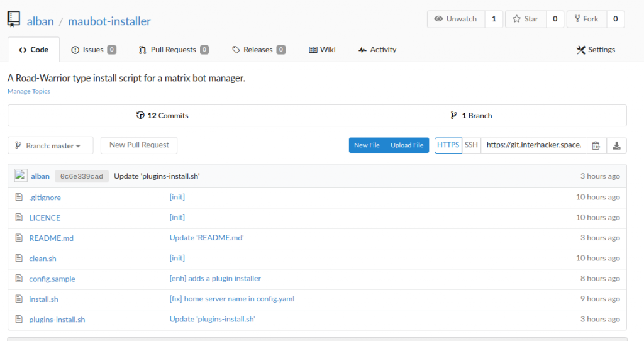This screenshot has height=341, width=644.
Task: Open the repository Settings
Action: (596, 50)
